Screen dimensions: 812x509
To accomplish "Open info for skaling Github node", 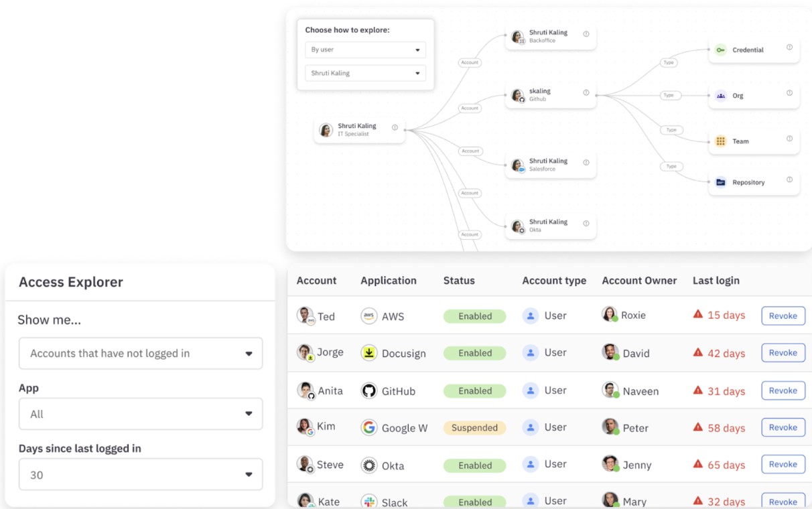I will 586,93.
